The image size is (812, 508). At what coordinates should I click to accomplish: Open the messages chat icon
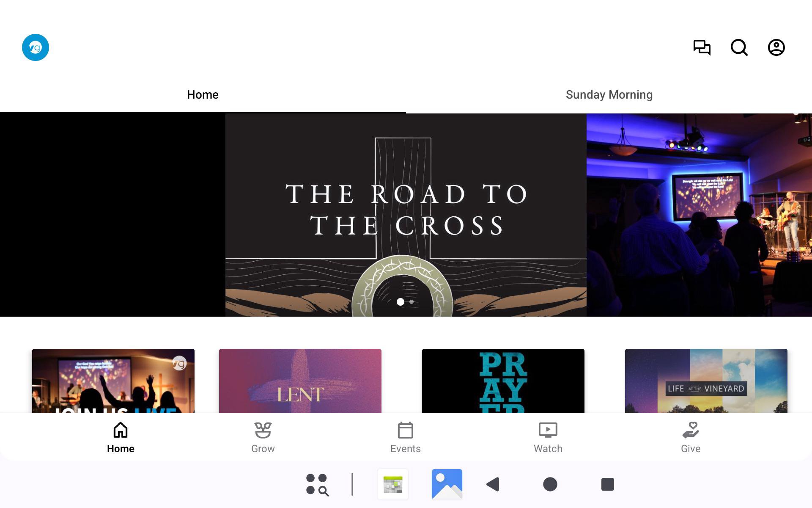tap(702, 47)
